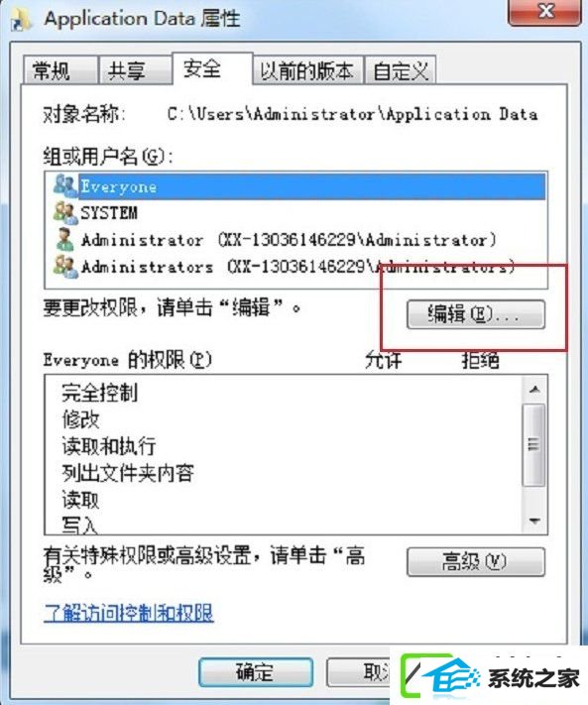Click the SYSTEM user group icon
588x705 pixels.
click(65, 212)
